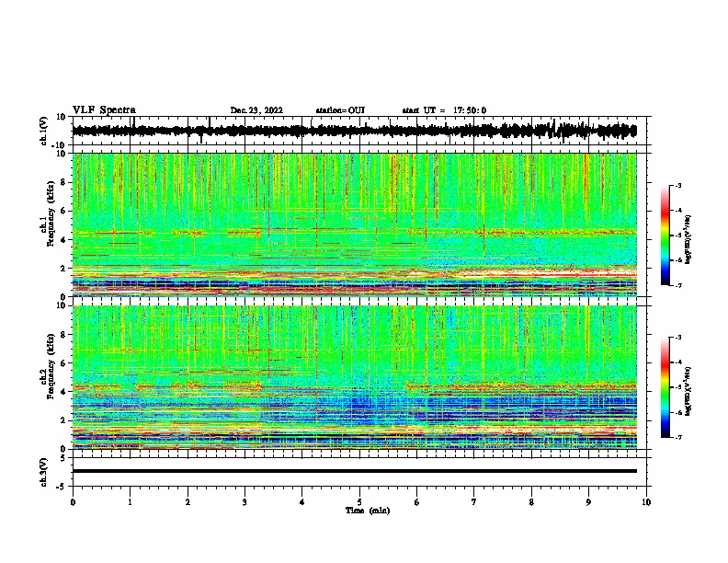Click the ch.2 color bar log(PSD) label
This screenshot has height=563, width=728.
tap(688, 392)
